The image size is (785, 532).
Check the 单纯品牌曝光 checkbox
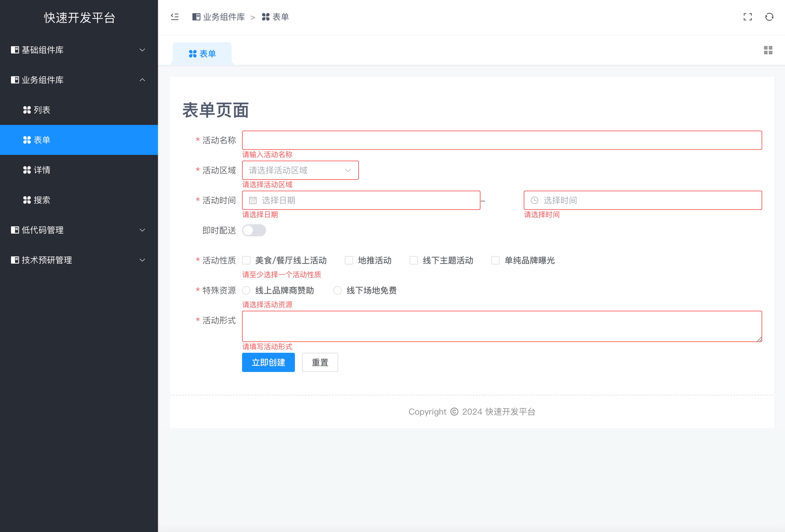coord(496,260)
